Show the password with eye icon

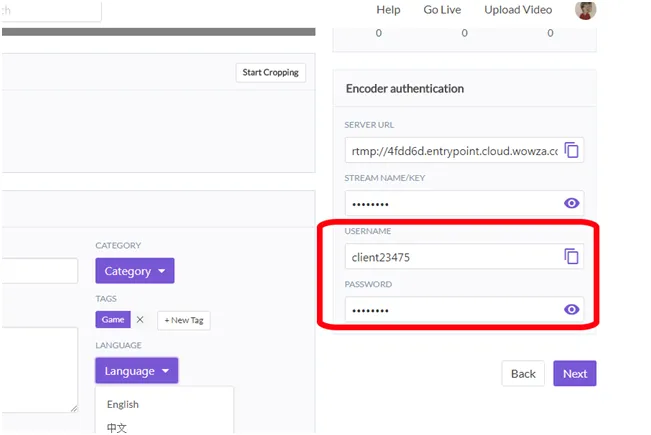point(571,309)
